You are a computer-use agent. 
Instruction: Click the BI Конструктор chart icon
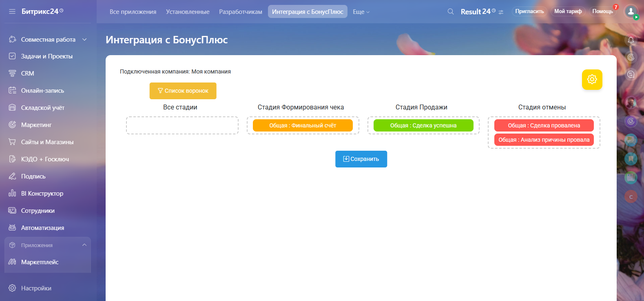[12, 193]
